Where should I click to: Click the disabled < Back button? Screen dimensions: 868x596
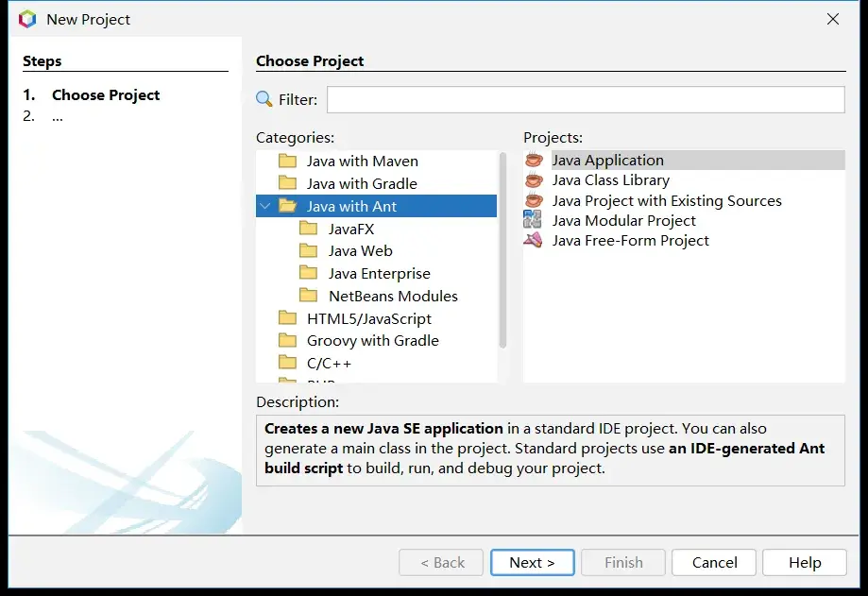(x=441, y=562)
